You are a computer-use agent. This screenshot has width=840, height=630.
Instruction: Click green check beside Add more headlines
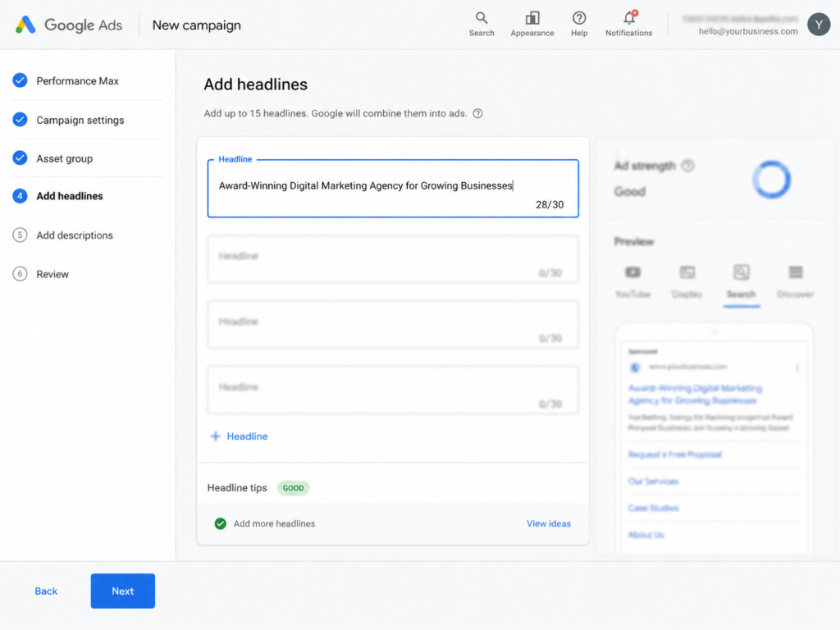pos(220,523)
